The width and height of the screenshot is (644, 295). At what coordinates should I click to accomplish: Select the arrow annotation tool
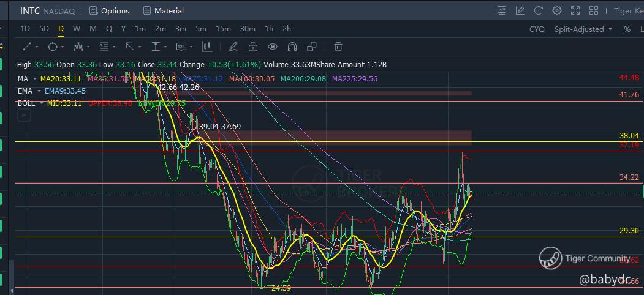pos(130,47)
